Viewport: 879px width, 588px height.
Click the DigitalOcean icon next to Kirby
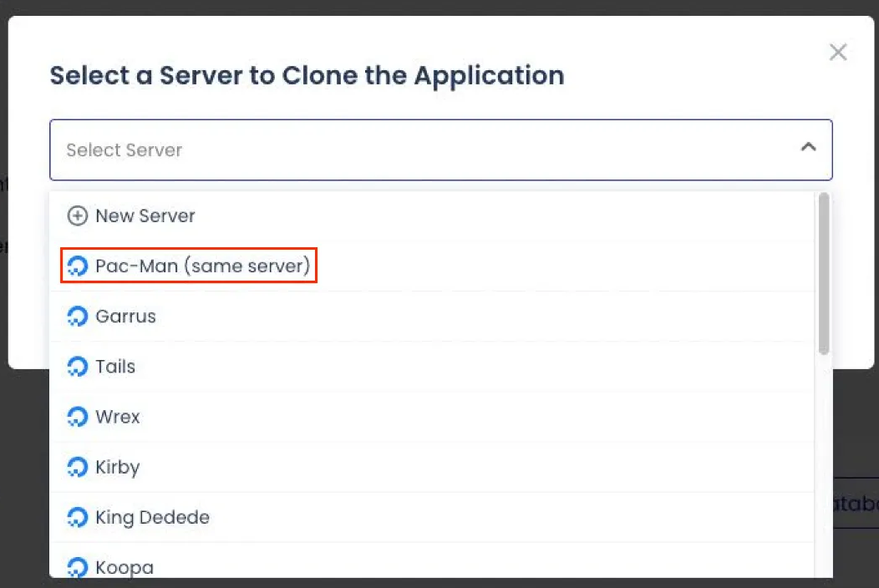pos(77,467)
